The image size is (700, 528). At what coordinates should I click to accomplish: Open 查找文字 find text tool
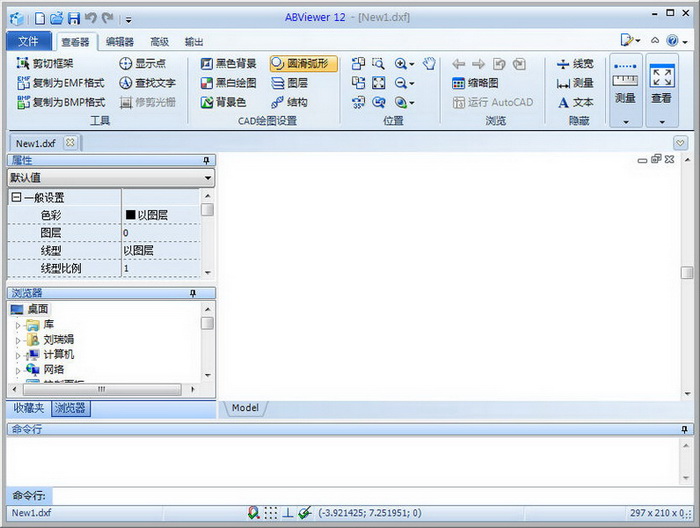click(147, 83)
